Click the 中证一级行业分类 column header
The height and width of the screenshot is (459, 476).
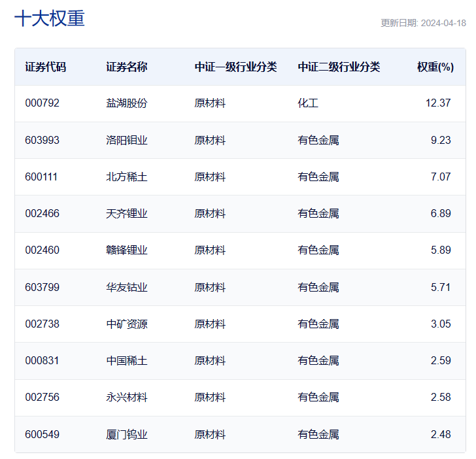point(235,67)
